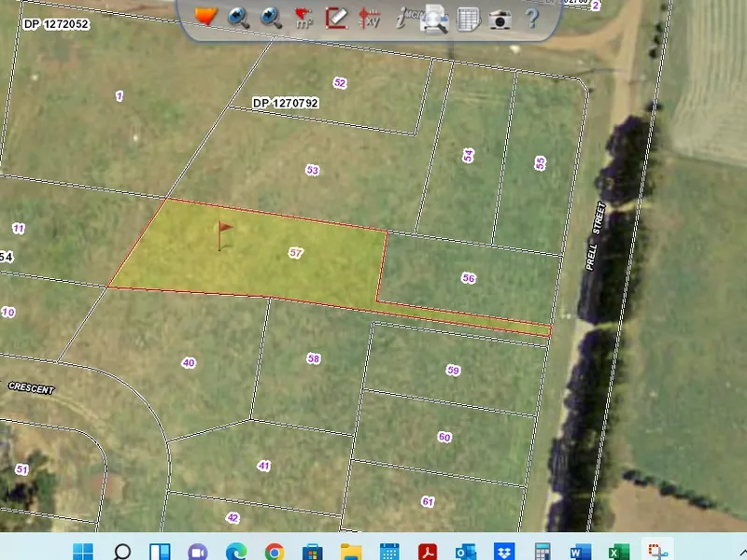This screenshot has width=747, height=560.
Task: Activate the XY coordinate tool
Action: (368, 18)
